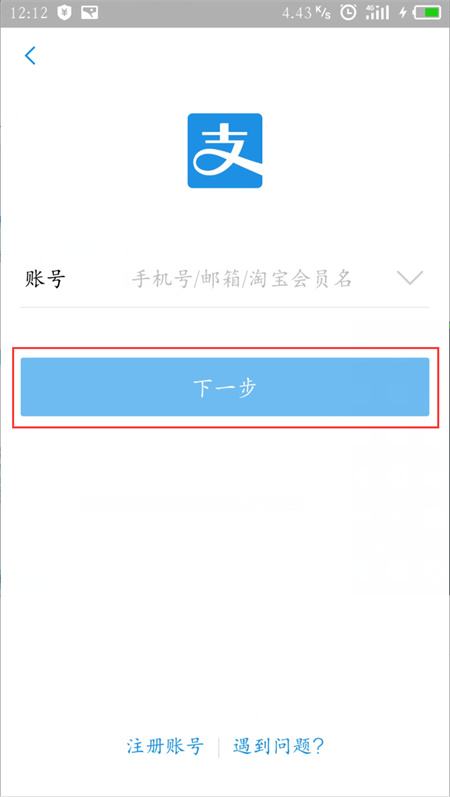Expand the saved accounts chevron
This screenshot has width=450, height=797.
(409, 278)
